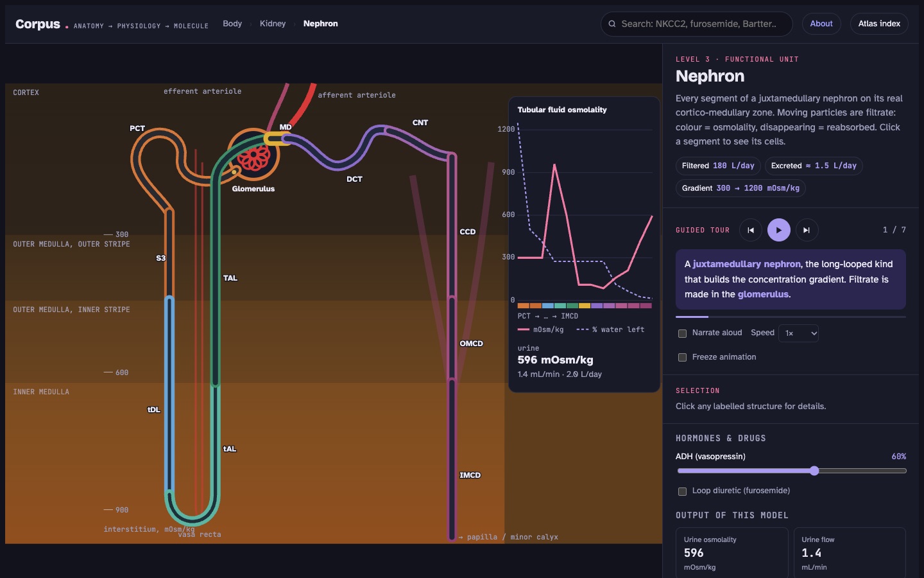Screen dimensions: 924x578
Task: Click the Gradient 300 → 1200 mOsm/kg chip
Action: [x=740, y=188]
